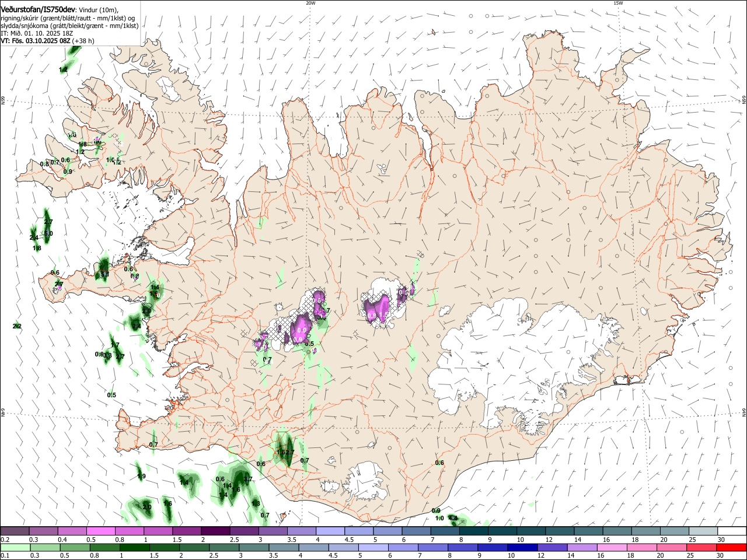Click the 5.1 rain value on Snæfellsnes peninsula

pos(104,274)
